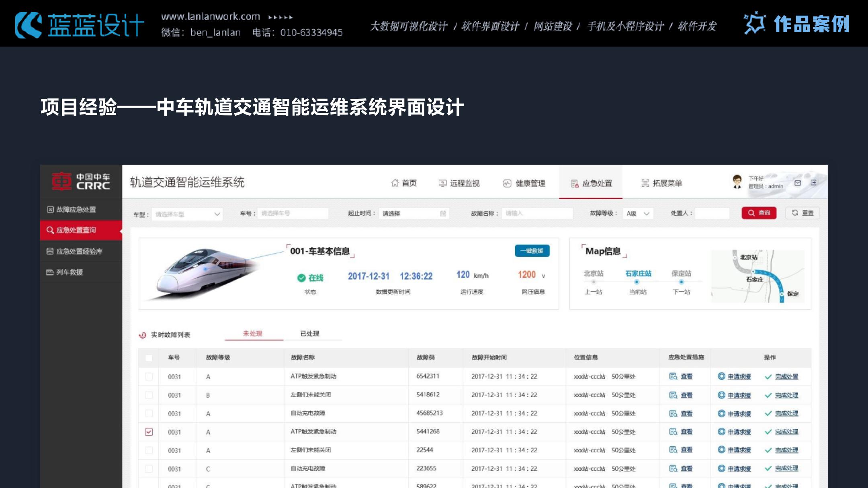
Task: Uncheck the selected checkbox on row four
Action: click(x=149, y=432)
